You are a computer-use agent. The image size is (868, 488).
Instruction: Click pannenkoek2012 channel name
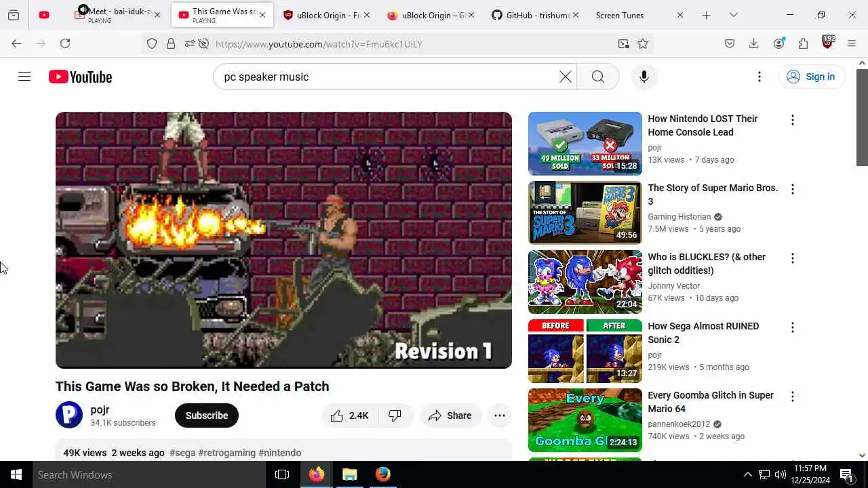(679, 424)
